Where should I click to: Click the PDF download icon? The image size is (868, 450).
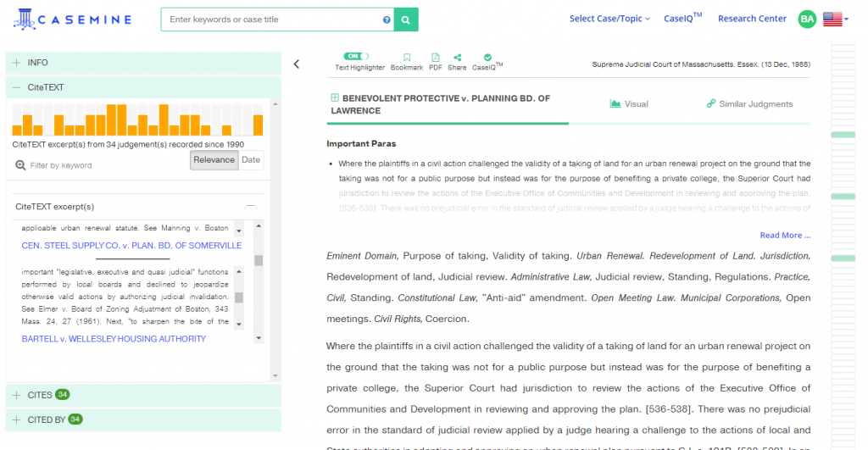(436, 58)
